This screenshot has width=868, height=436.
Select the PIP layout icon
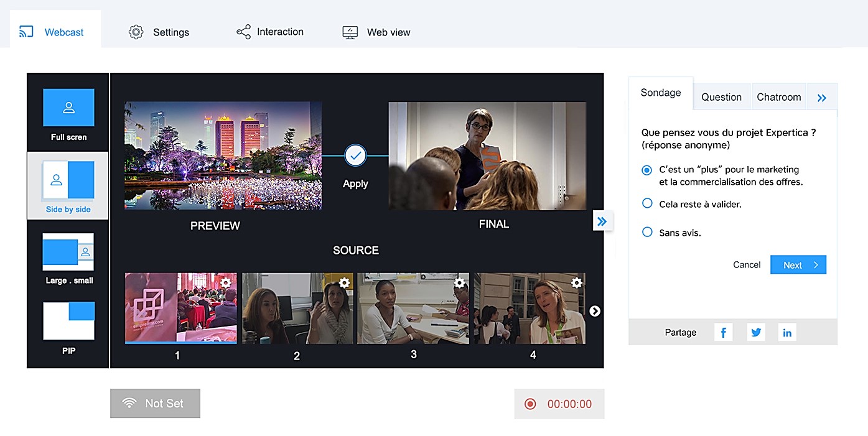68,321
